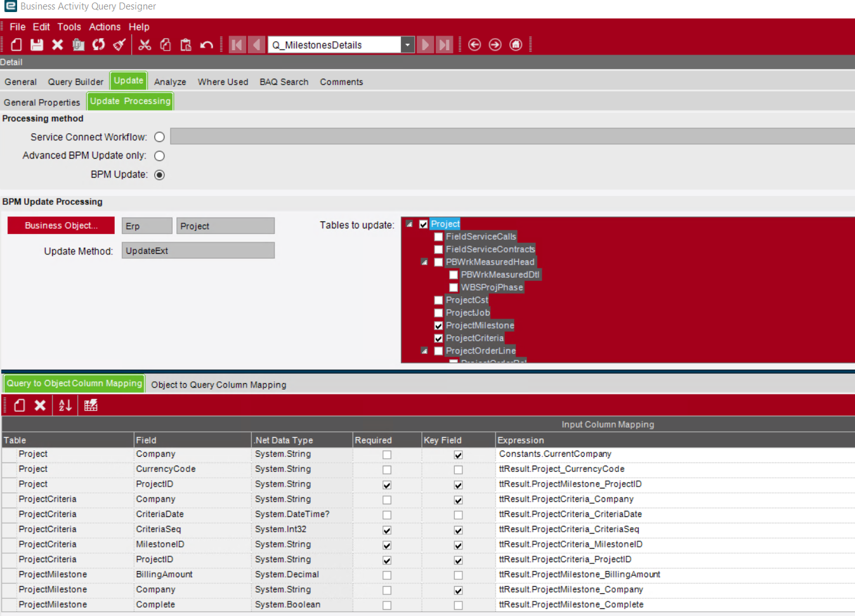The height and width of the screenshot is (616, 855).
Task: Click the Business Object button
Action: click(x=60, y=225)
